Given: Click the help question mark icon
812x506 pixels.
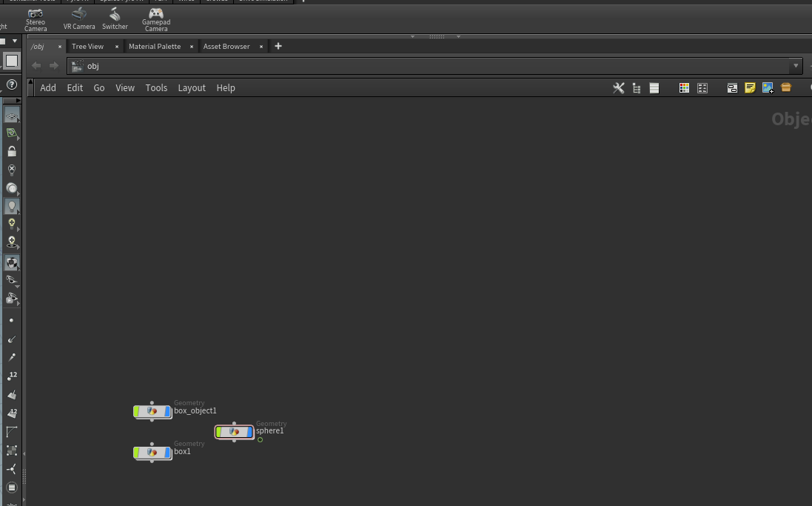Looking at the screenshot, I should [x=12, y=84].
